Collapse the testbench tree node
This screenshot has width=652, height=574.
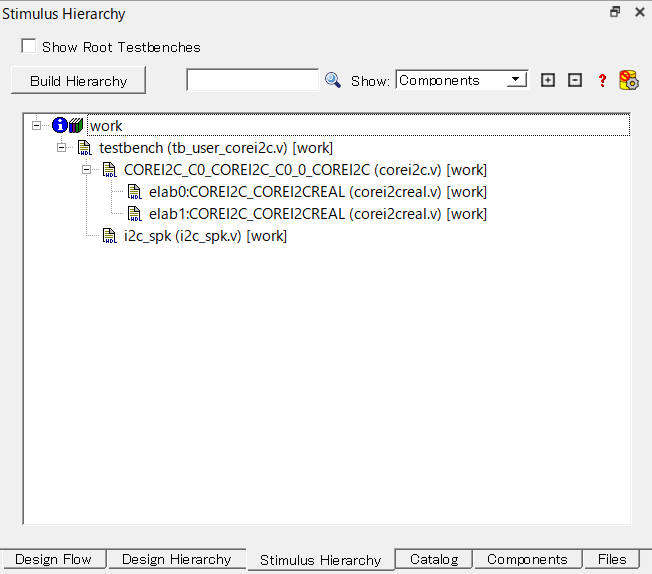[62, 148]
